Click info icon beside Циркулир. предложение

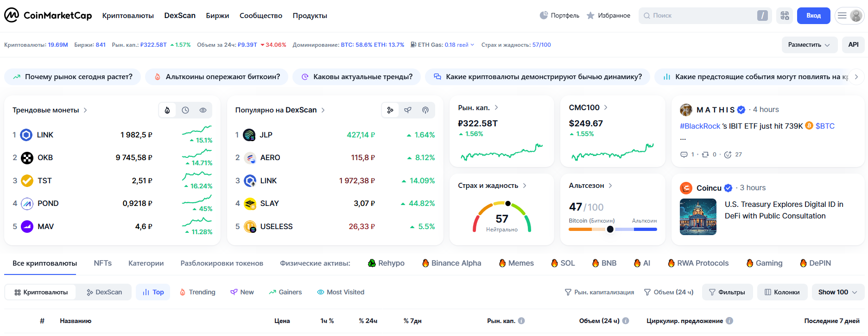[x=729, y=321]
